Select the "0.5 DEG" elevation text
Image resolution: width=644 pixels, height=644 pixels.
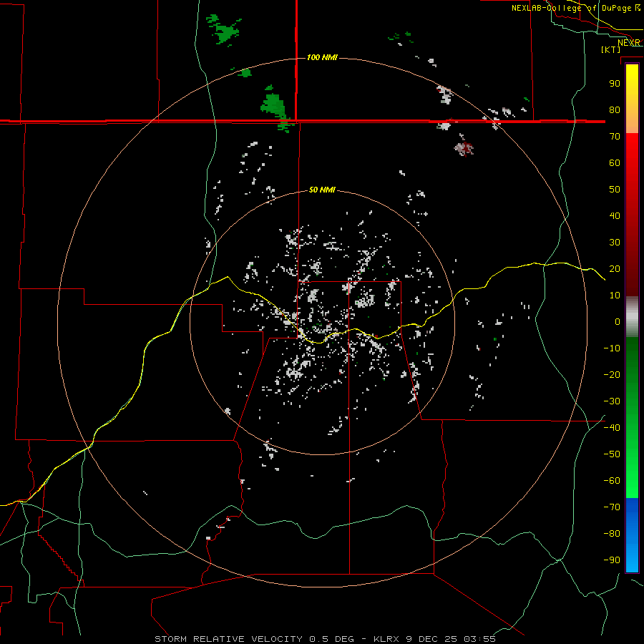[331, 639]
